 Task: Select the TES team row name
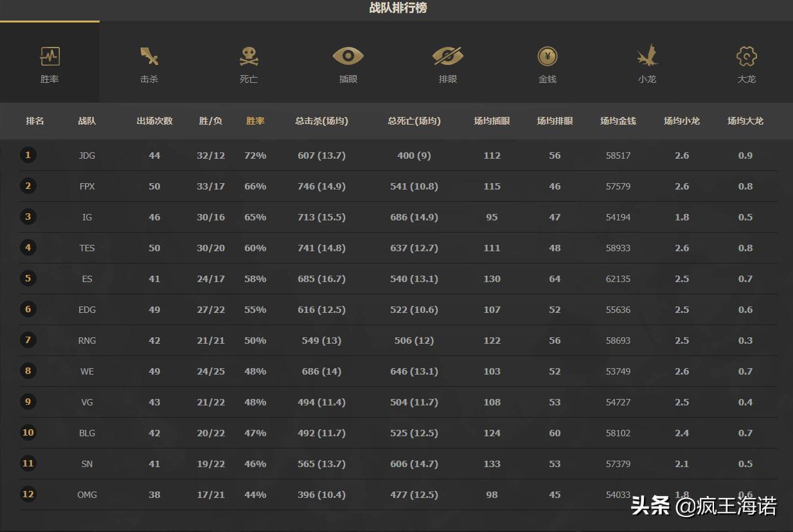click(87, 248)
